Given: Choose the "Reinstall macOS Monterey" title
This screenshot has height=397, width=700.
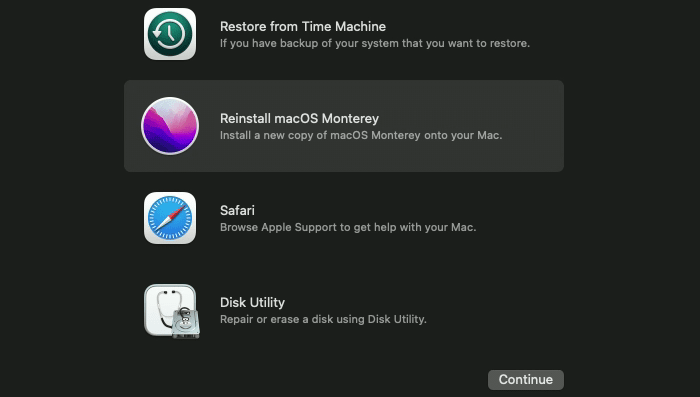Looking at the screenshot, I should pos(299,118).
